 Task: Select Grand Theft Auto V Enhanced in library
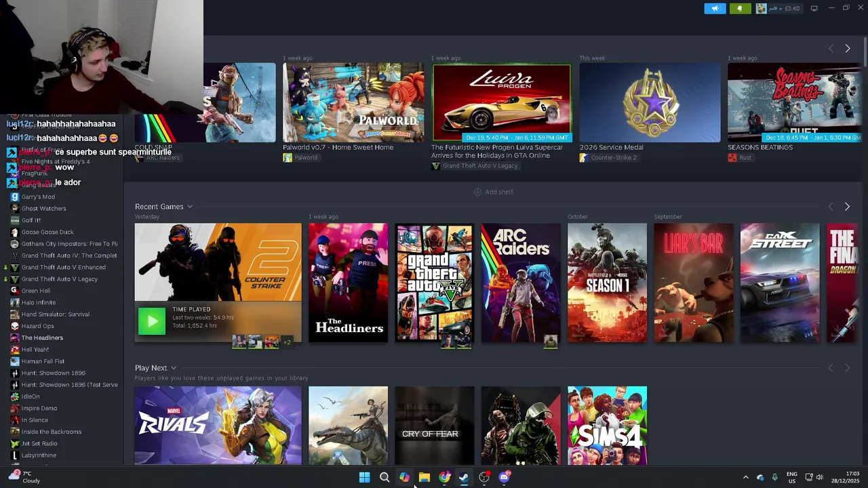[64, 267]
